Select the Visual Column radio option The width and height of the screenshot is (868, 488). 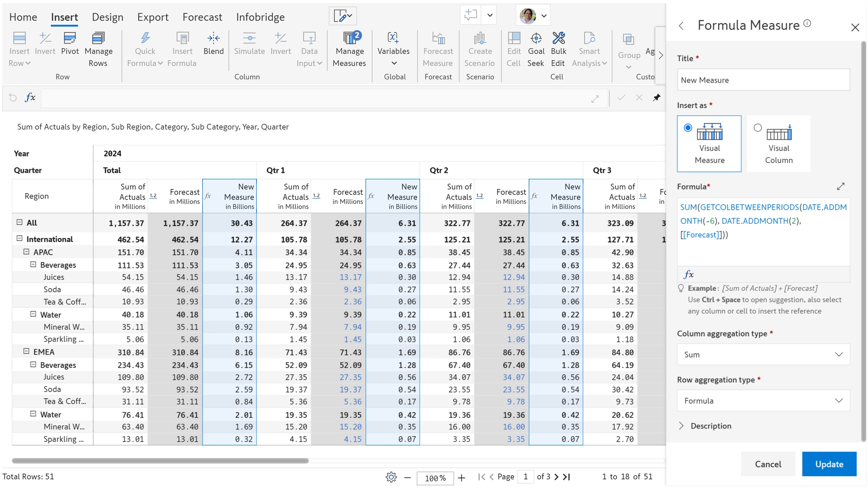[x=758, y=128]
